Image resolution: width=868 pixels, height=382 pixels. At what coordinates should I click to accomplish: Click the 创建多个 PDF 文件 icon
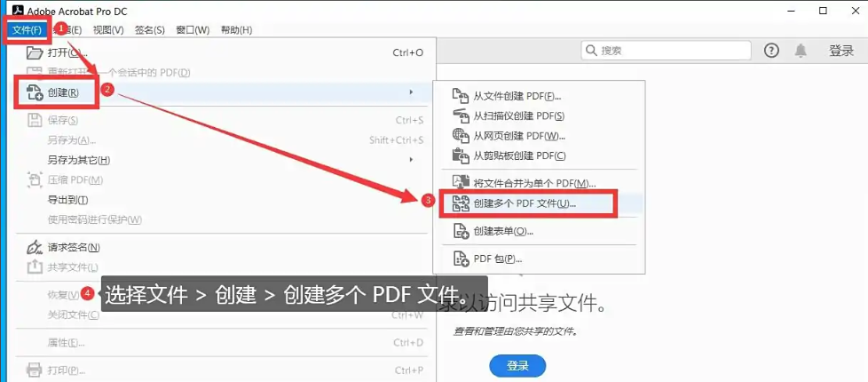(461, 203)
